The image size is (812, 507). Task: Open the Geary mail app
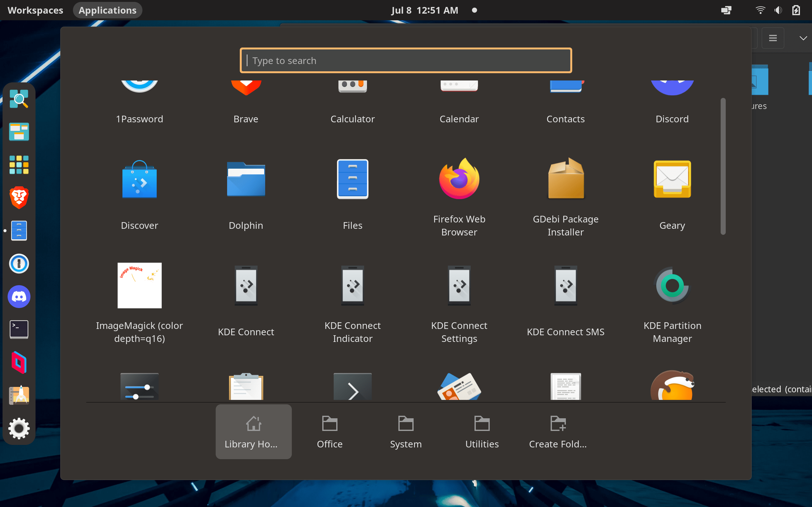click(x=672, y=179)
